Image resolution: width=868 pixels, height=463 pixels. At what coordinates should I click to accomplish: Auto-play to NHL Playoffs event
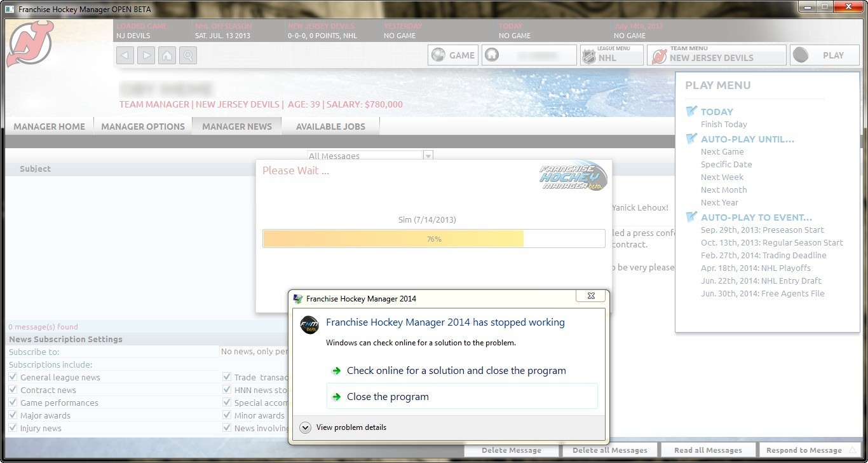(756, 268)
